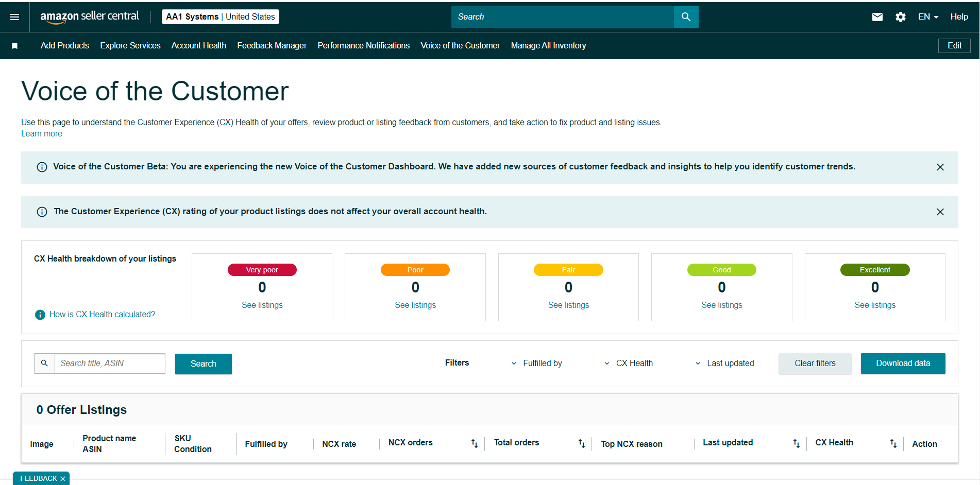The image size is (980, 485).
Task: Click the teal Search button
Action: 204,364
